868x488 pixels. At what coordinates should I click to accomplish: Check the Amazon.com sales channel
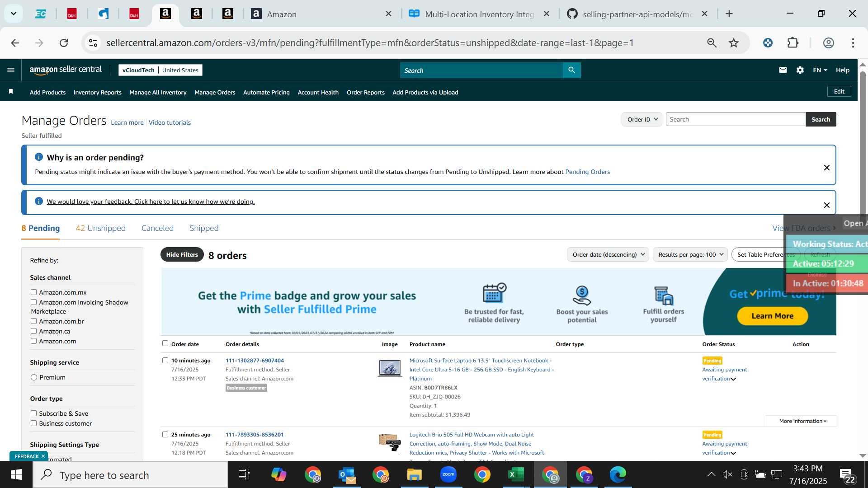33,341
